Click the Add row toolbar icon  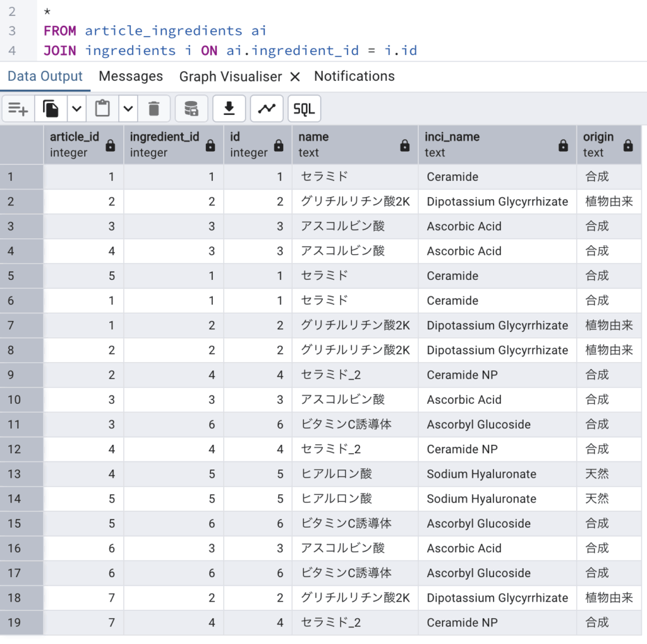tap(18, 109)
